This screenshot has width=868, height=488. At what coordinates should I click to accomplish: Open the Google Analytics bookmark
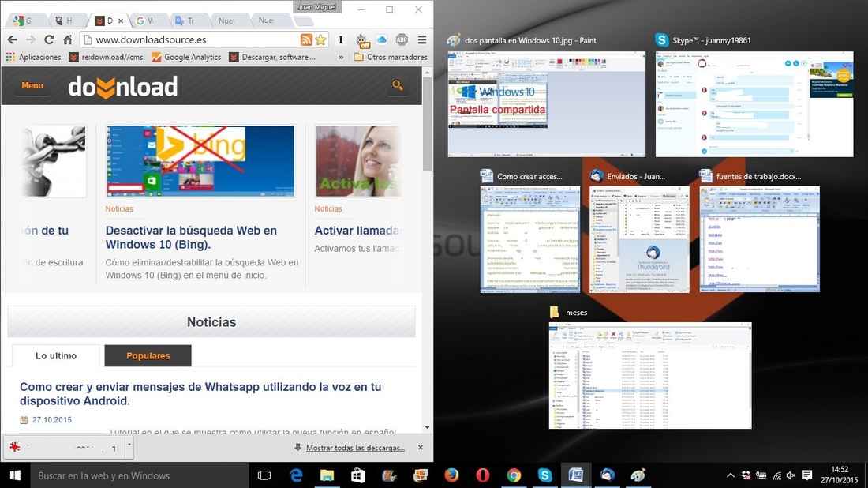(186, 57)
